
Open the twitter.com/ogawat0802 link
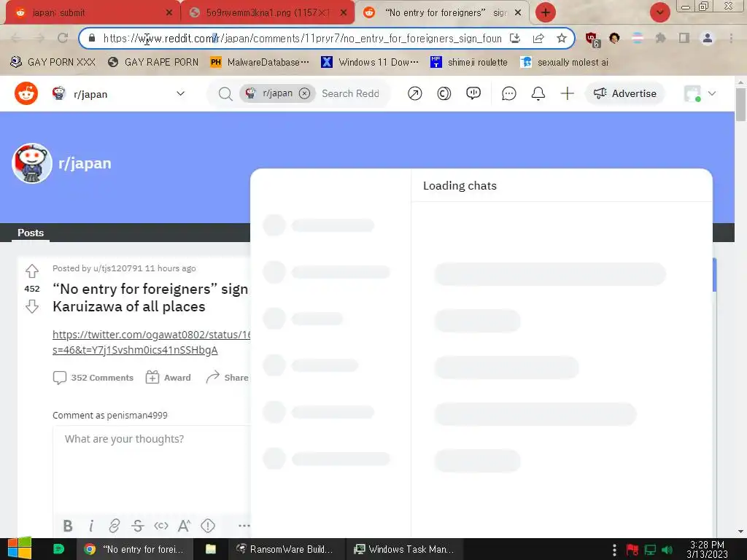152,342
